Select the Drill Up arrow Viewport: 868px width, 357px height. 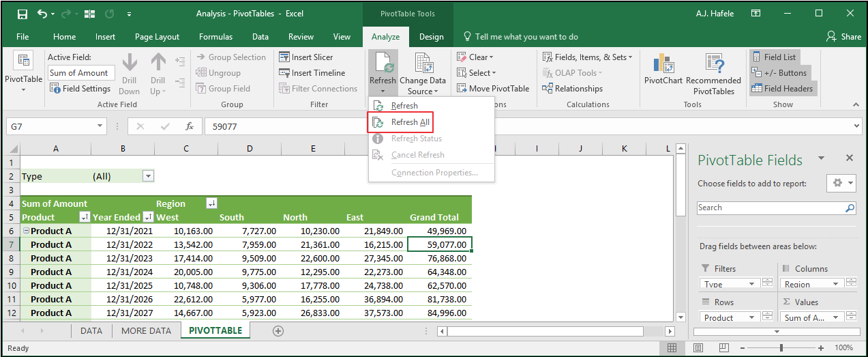tap(158, 74)
